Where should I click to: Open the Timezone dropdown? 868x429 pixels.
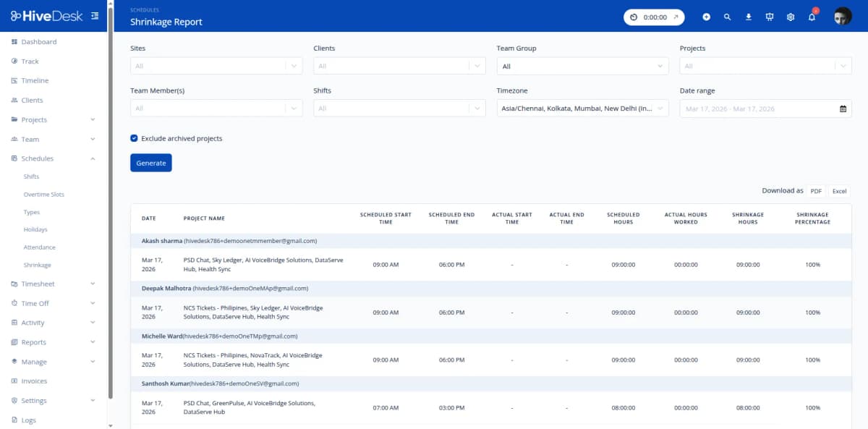tap(582, 109)
